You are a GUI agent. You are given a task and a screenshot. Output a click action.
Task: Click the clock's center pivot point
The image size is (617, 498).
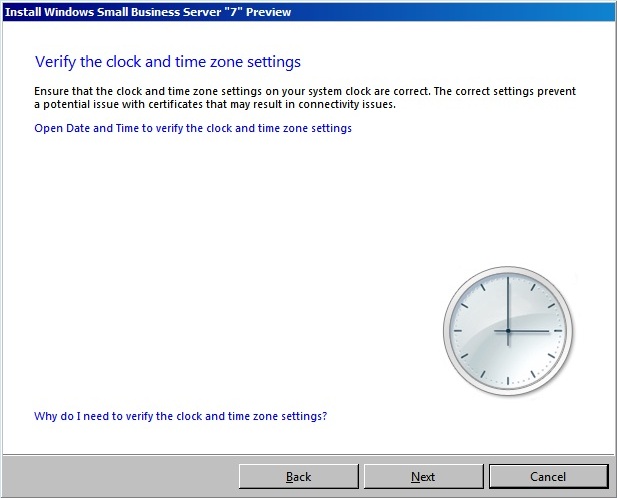tap(508, 331)
